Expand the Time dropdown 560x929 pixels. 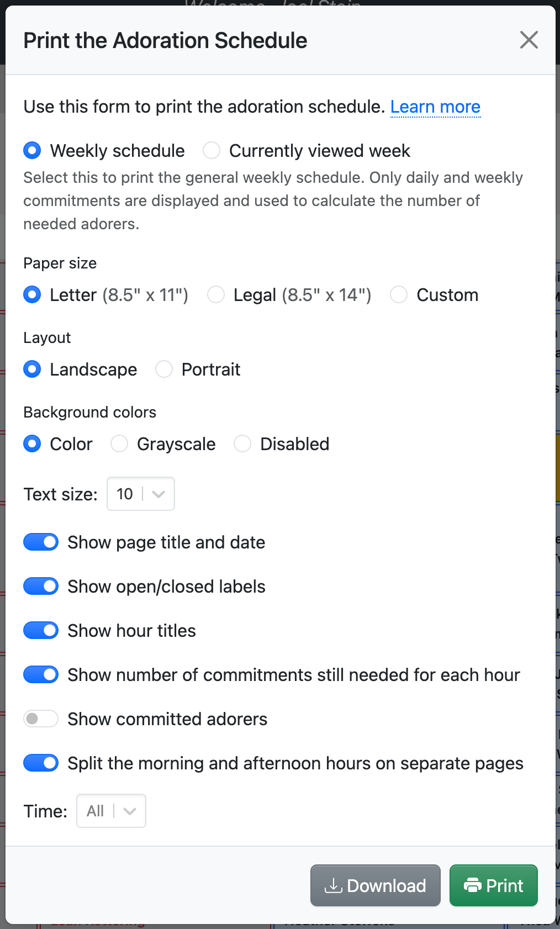tap(111, 811)
